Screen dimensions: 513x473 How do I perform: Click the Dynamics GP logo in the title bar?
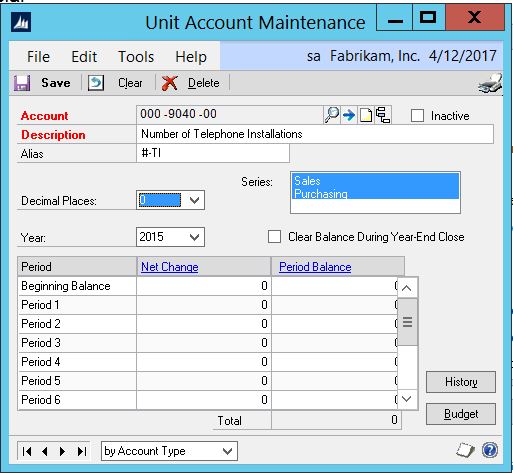pyautogui.click(x=21, y=22)
